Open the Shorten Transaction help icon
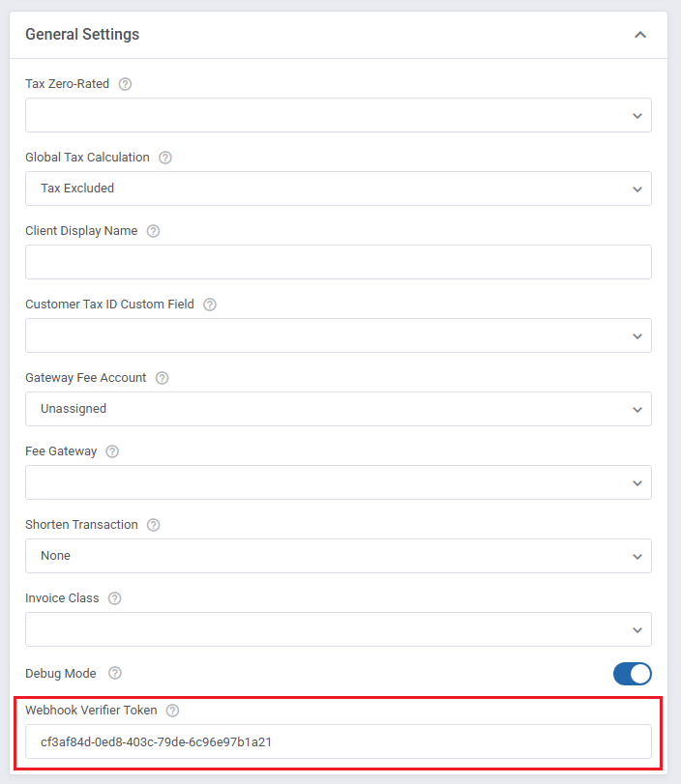The image size is (681, 784). point(153,525)
